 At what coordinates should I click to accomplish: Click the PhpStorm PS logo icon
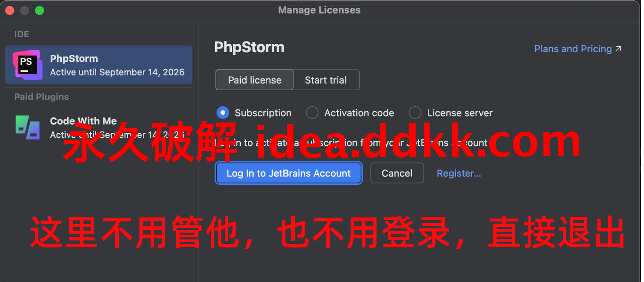tap(27, 65)
